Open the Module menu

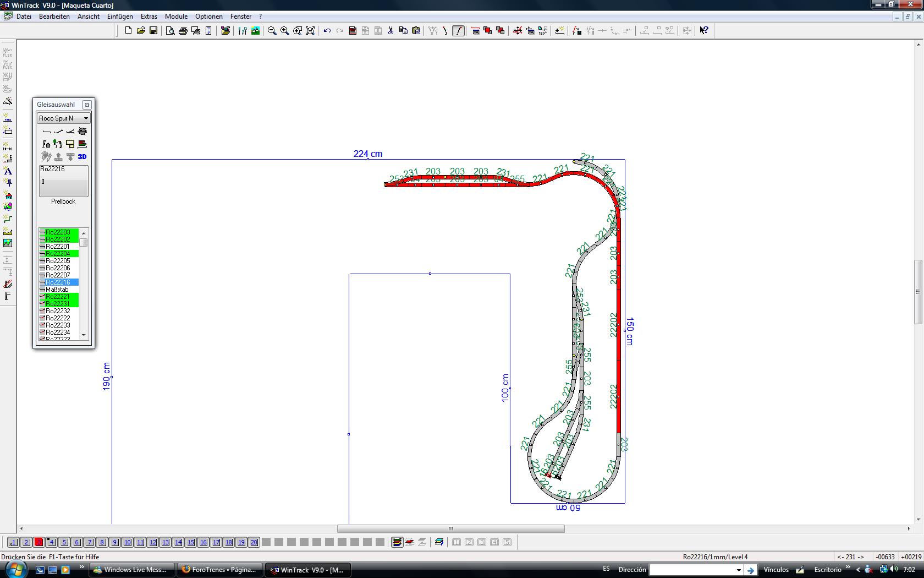tap(176, 17)
